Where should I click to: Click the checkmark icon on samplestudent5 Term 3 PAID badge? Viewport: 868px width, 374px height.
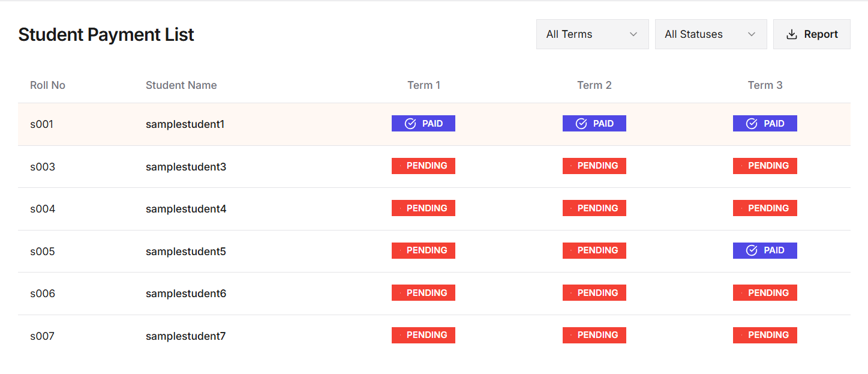click(x=752, y=250)
